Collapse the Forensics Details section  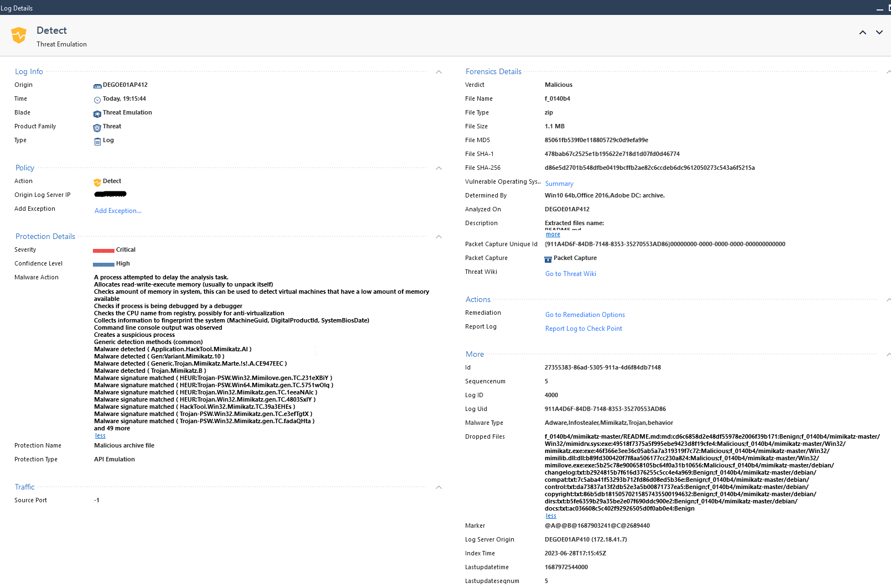click(x=888, y=72)
